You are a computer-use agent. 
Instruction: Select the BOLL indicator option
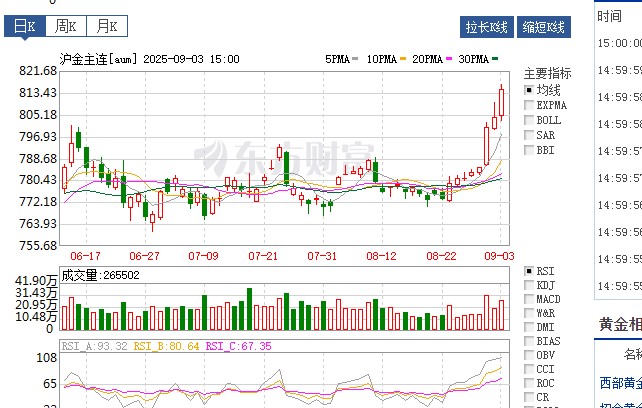pyautogui.click(x=529, y=120)
